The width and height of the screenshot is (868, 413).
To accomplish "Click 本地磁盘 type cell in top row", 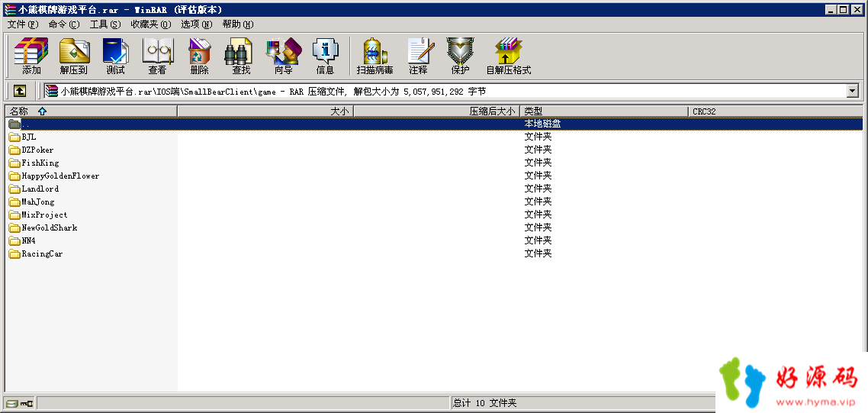I will [x=542, y=124].
